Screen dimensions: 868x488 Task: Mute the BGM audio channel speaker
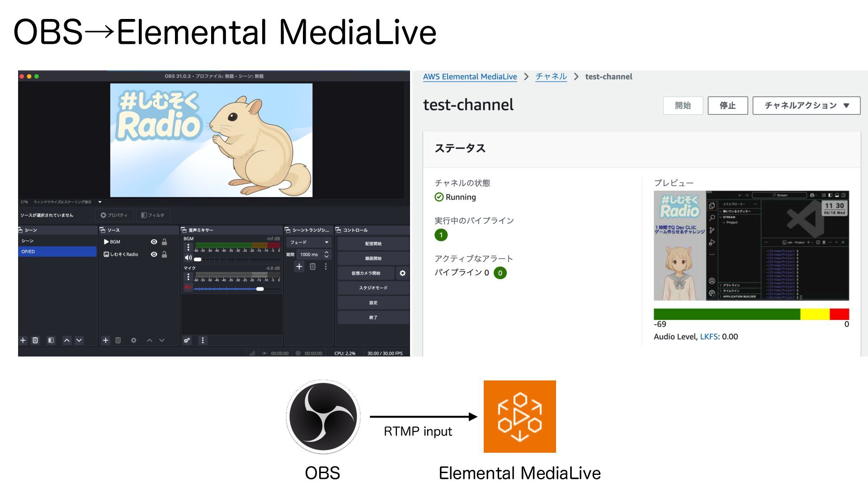pos(188,258)
